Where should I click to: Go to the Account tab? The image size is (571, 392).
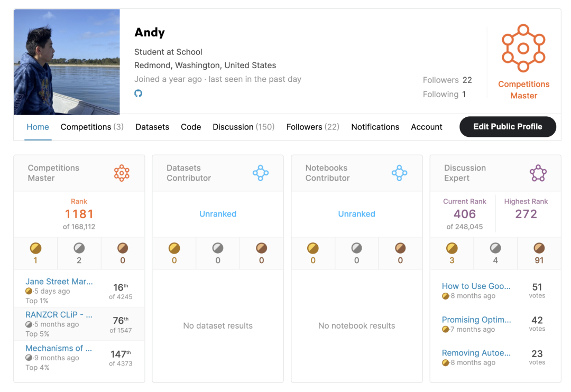click(426, 127)
